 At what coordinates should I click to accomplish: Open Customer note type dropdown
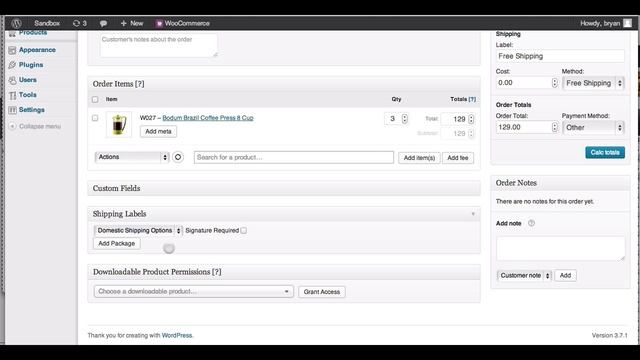(x=524, y=276)
